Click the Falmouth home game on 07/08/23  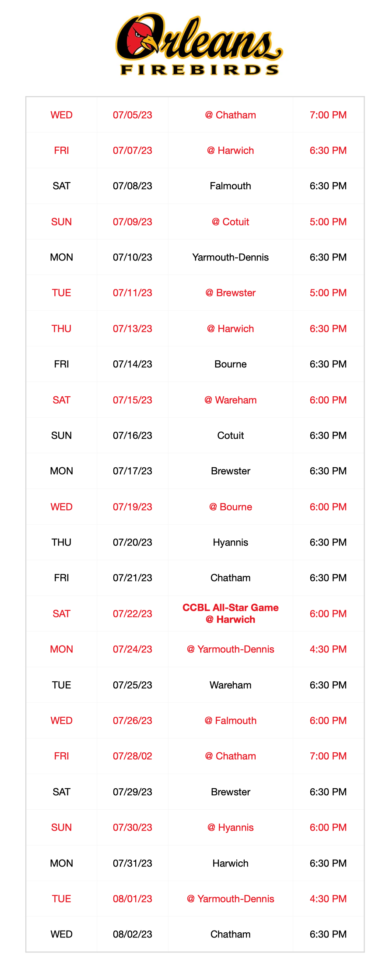tap(195, 186)
